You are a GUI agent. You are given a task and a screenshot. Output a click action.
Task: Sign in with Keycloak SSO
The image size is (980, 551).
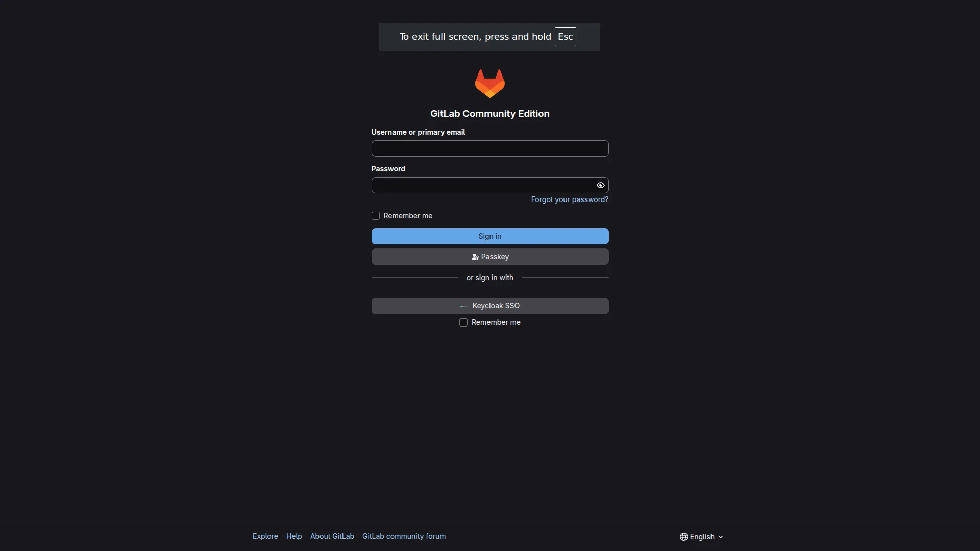point(489,306)
